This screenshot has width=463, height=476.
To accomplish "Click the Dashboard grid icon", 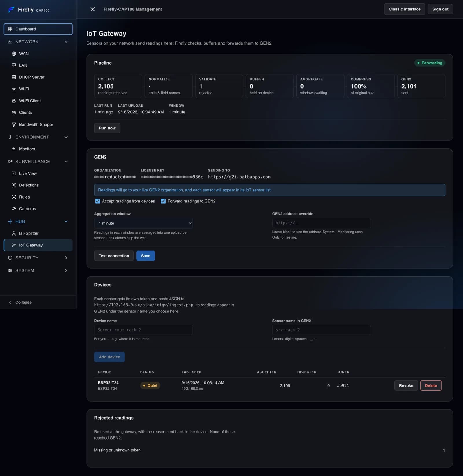I will (10, 29).
